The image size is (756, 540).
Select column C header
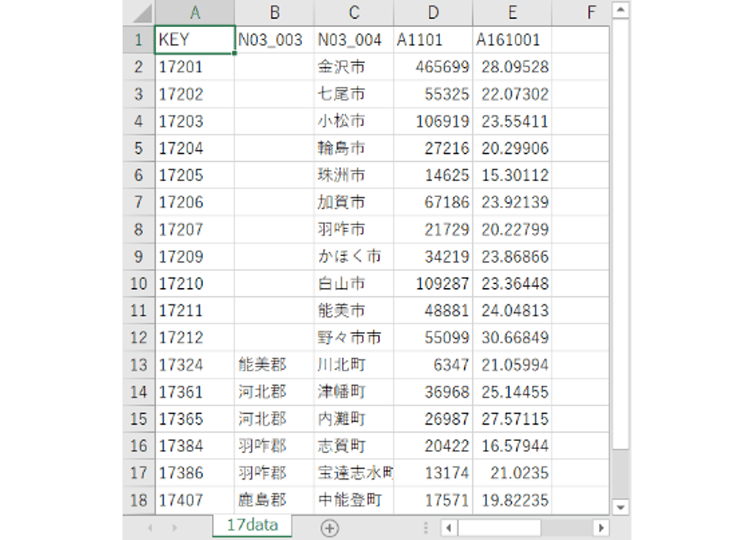(x=354, y=12)
